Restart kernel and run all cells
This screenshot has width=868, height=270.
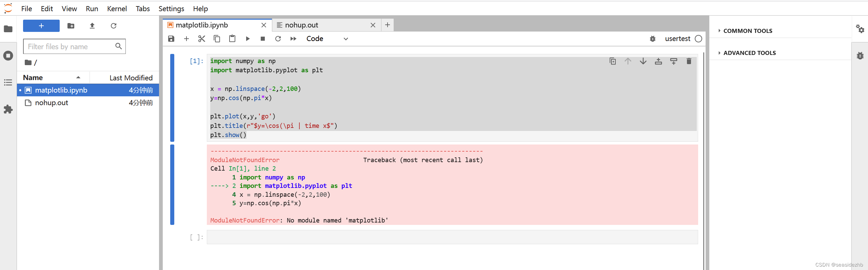[294, 39]
